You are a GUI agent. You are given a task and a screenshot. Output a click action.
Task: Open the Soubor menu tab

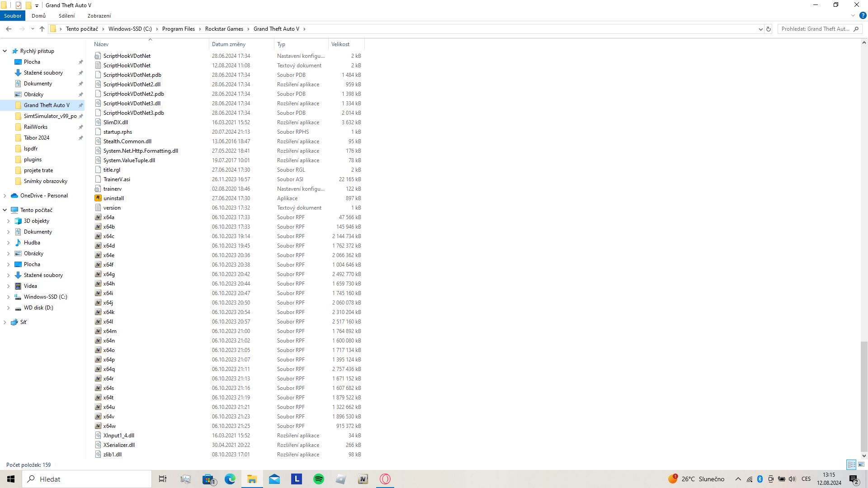pyautogui.click(x=13, y=16)
